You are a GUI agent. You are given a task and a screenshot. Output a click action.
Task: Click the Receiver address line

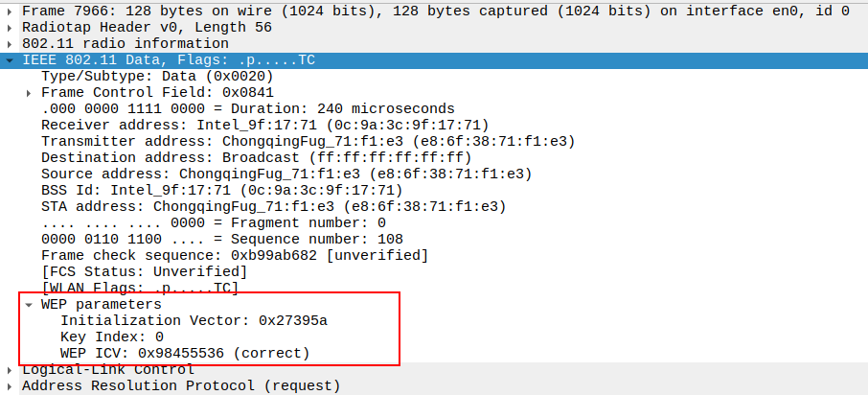pos(264,126)
